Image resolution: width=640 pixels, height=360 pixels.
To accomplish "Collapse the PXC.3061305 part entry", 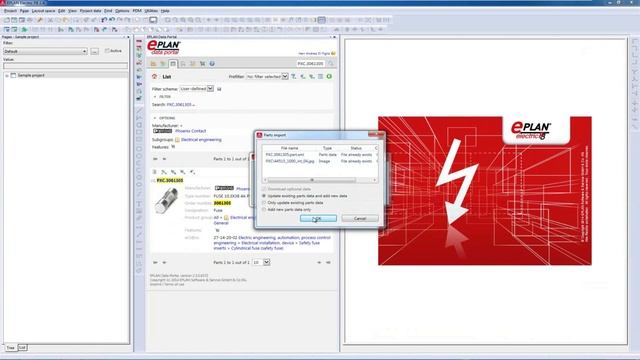I will pyautogui.click(x=154, y=180).
